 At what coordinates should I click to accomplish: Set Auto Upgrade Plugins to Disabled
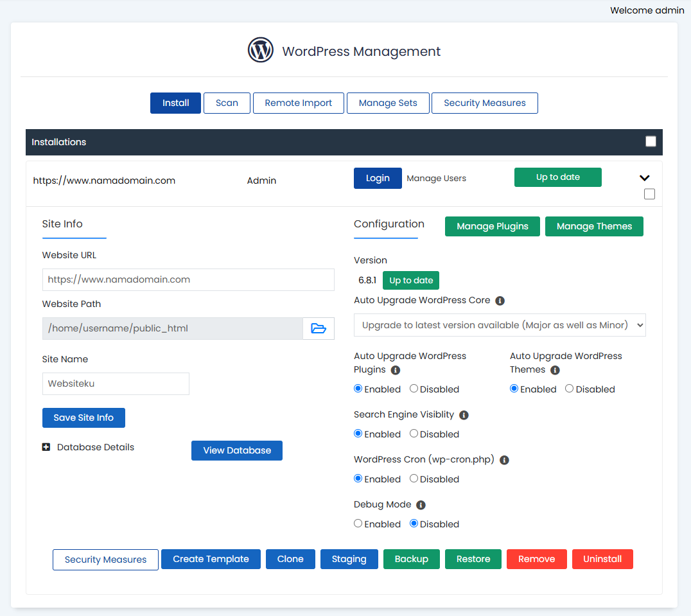click(414, 389)
